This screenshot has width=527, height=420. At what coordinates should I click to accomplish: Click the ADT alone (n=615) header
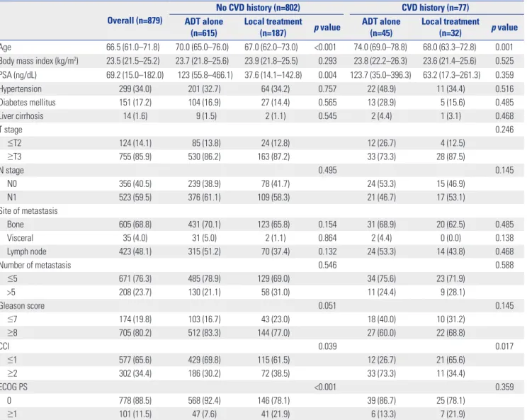click(204, 27)
